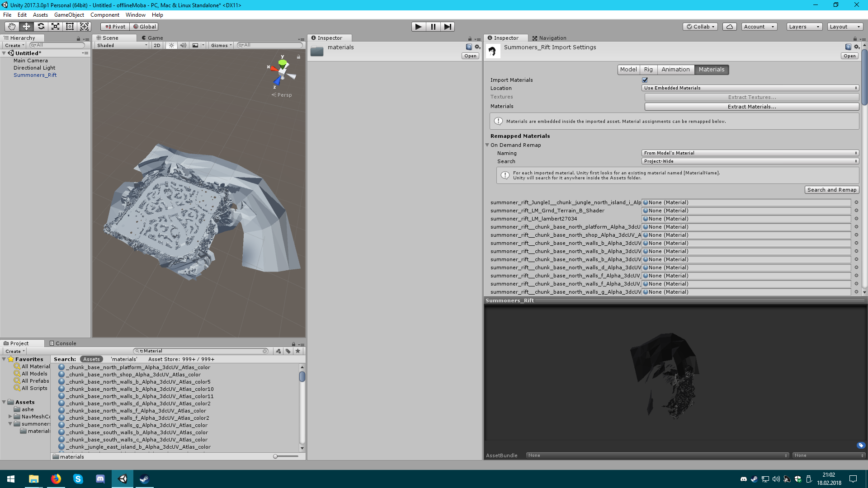Pause the game playback
868x488 pixels.
click(x=433, y=27)
